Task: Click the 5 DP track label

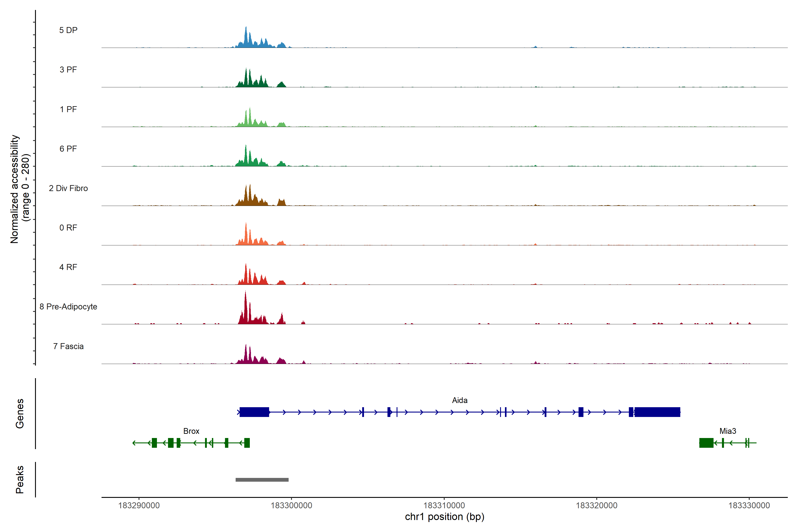Action: pyautogui.click(x=68, y=30)
